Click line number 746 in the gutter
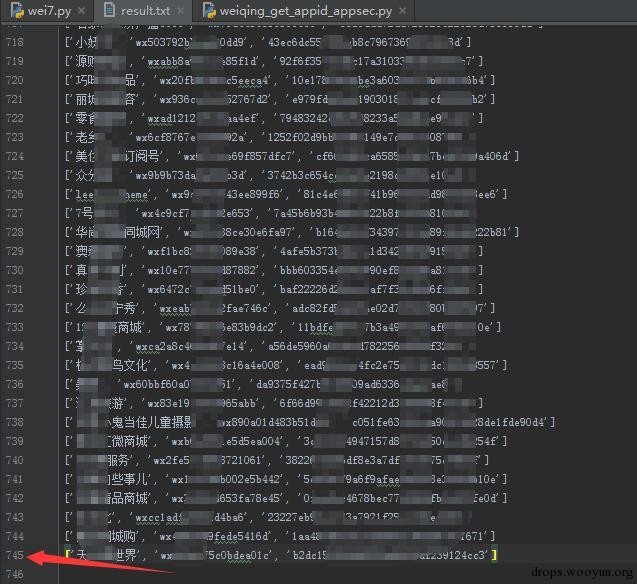 (x=15, y=574)
